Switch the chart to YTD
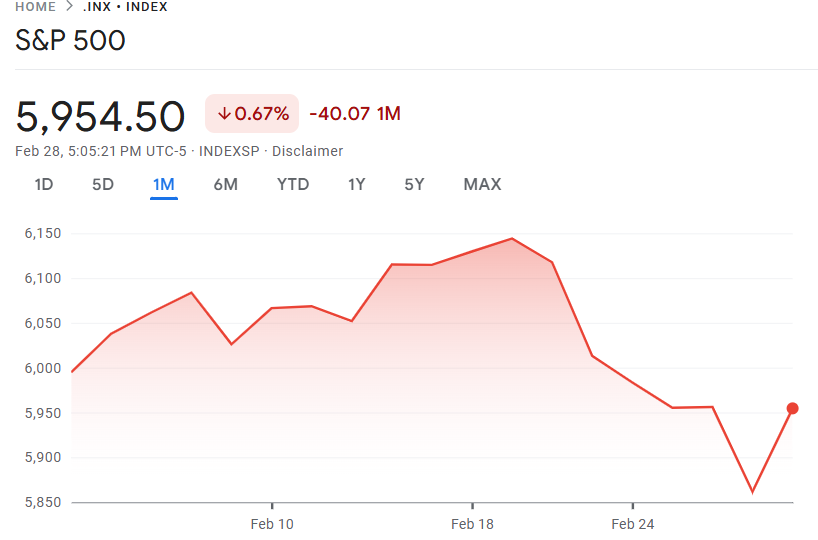818x540 pixels. [293, 185]
